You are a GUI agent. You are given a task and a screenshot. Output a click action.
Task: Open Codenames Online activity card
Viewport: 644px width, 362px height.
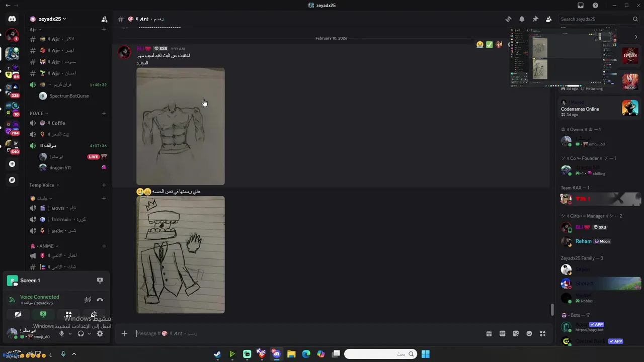(599, 108)
